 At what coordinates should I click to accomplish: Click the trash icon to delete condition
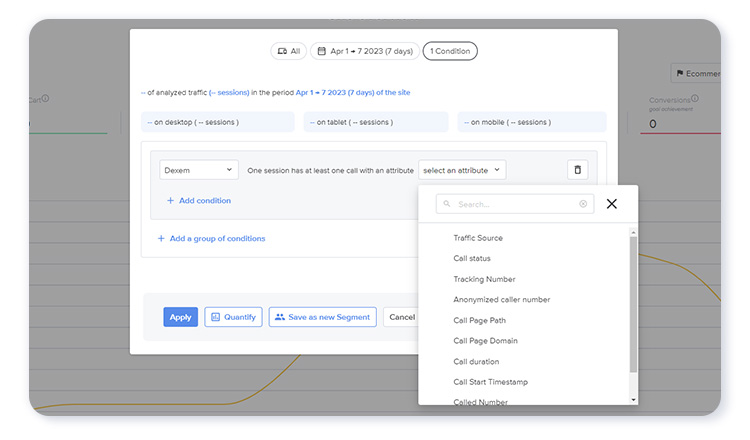click(x=577, y=170)
